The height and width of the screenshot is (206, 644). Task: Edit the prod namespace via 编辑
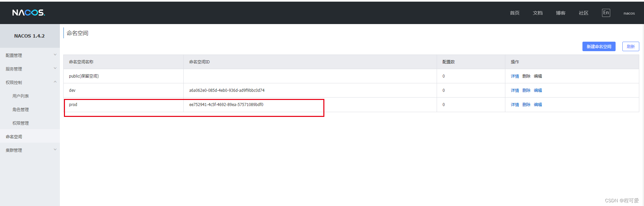(538, 105)
